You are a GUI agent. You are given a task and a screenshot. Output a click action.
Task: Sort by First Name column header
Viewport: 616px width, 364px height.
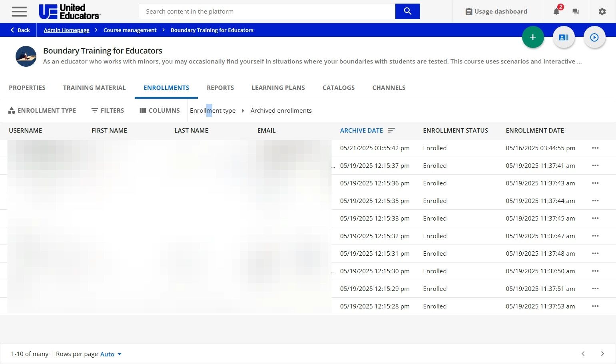point(109,131)
